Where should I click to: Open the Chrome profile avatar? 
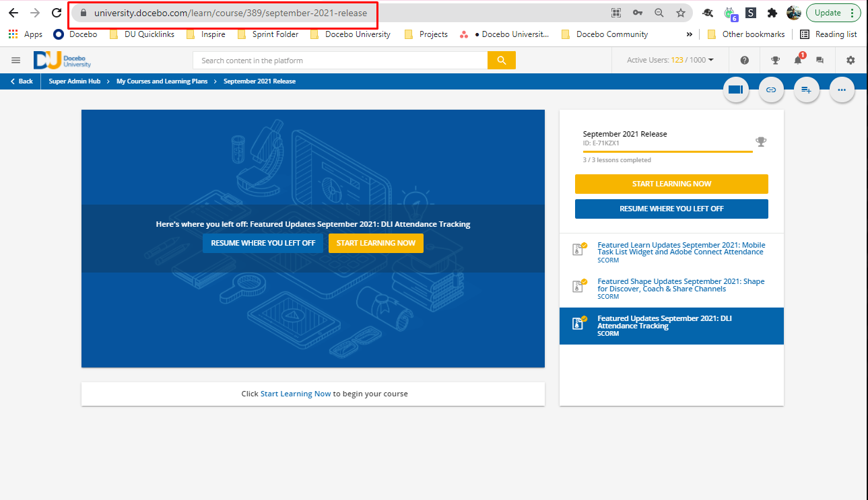pos(793,13)
